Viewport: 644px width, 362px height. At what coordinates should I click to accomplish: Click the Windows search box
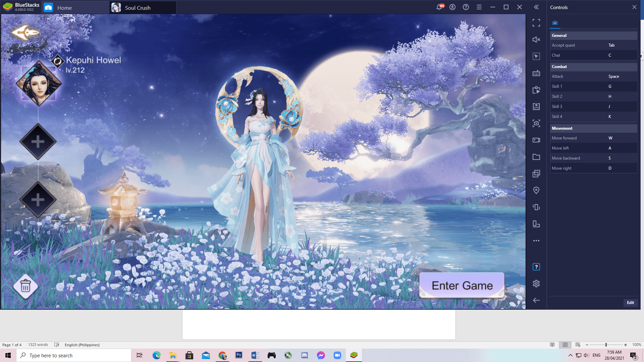tap(74, 355)
